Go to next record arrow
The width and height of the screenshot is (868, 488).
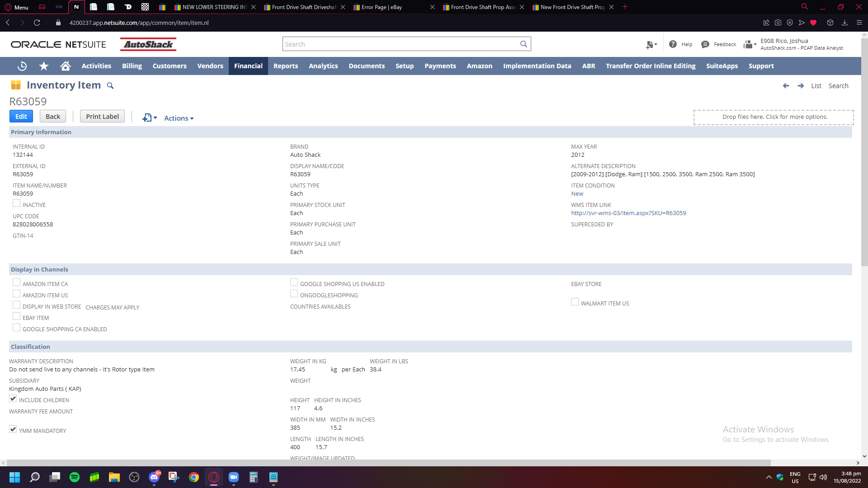[801, 86]
